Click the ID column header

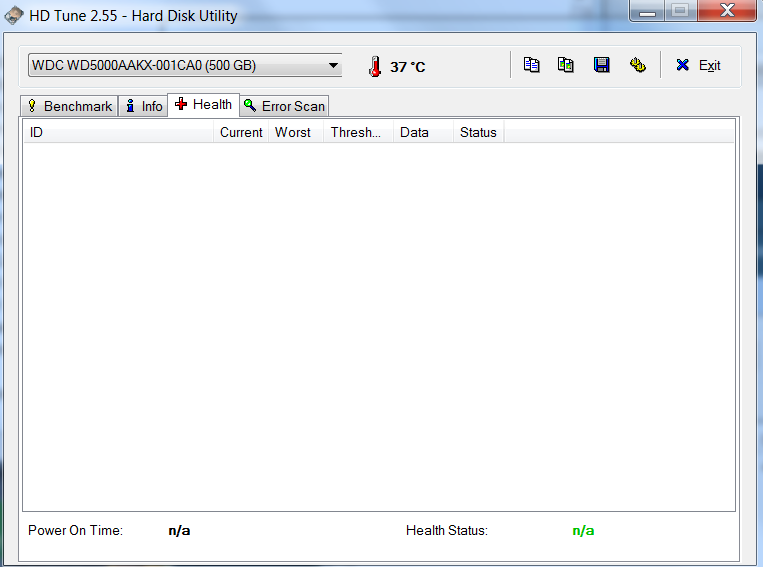pyautogui.click(x=118, y=132)
